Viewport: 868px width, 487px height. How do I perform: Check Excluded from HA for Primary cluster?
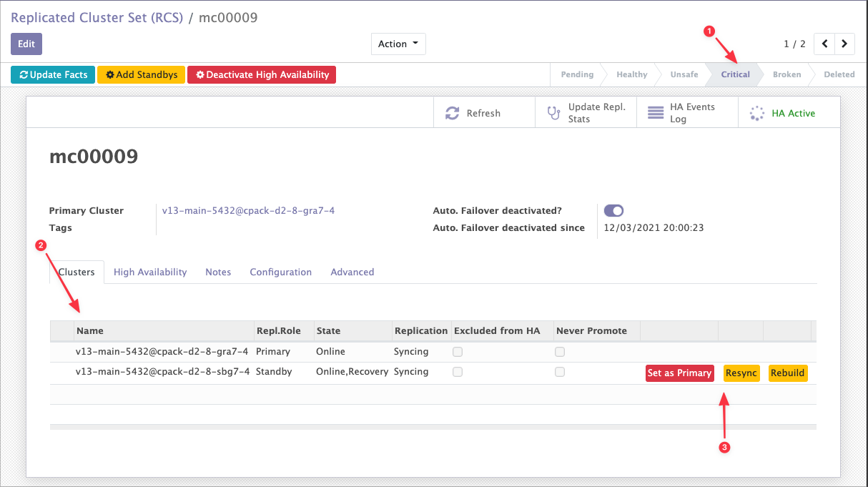point(458,352)
